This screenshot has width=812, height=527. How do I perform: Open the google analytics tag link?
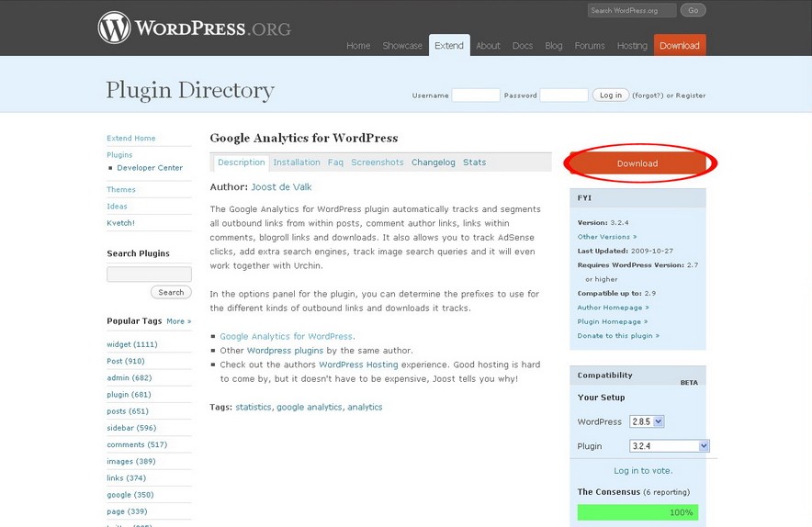click(x=310, y=407)
